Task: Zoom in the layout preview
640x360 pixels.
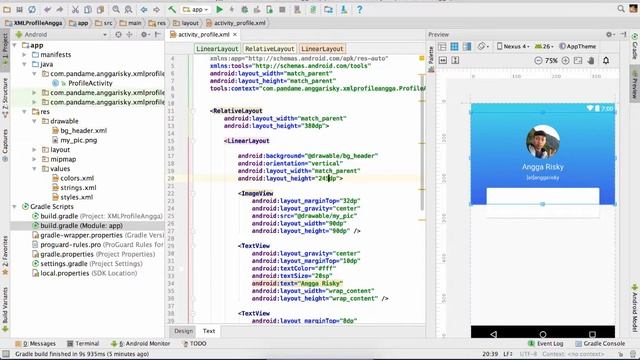Action: [565, 60]
